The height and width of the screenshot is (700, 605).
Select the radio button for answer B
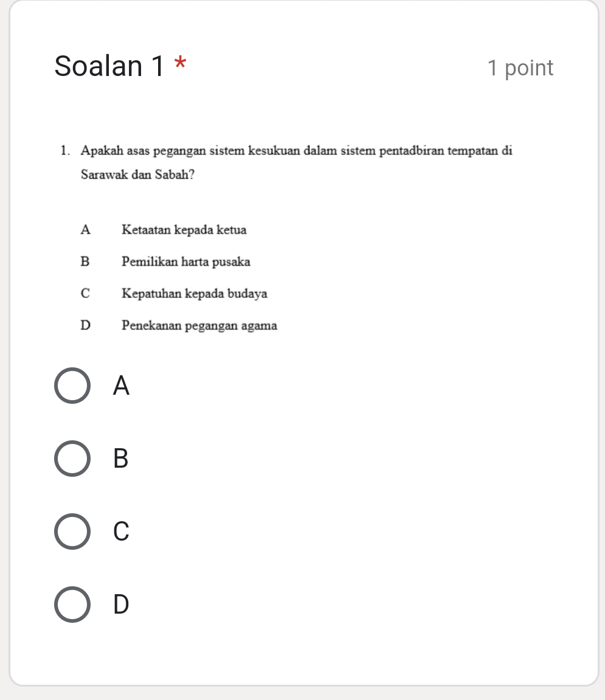click(x=72, y=459)
